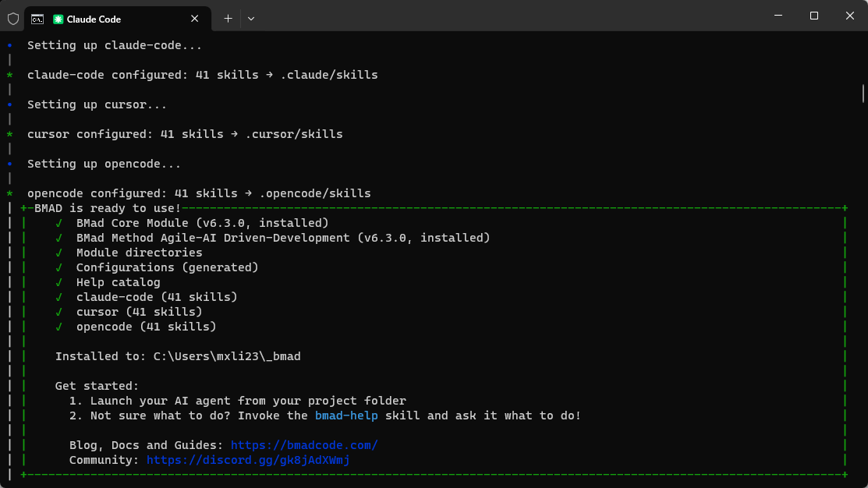The height and width of the screenshot is (488, 868).
Task: Click 'BMad Method Agile-AI Driven-Development' line
Action: pos(283,238)
